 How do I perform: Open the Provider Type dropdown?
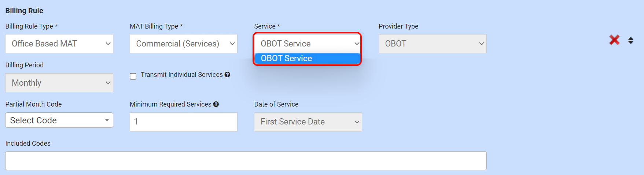coord(432,44)
